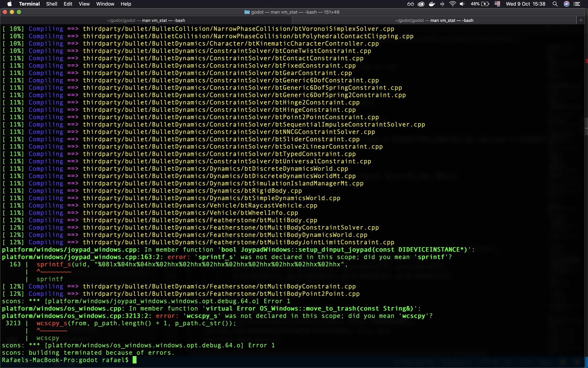Click the os_windows.windows.opt.debug.64.o Error 1 line
This screenshot has height=368, width=588.
(x=138, y=345)
